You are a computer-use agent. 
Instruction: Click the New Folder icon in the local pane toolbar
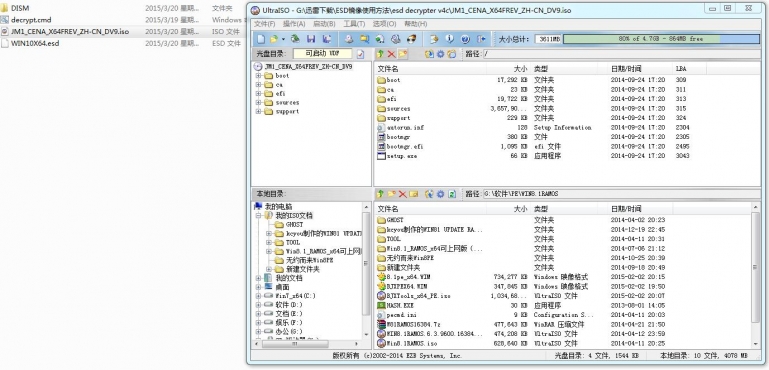point(391,194)
